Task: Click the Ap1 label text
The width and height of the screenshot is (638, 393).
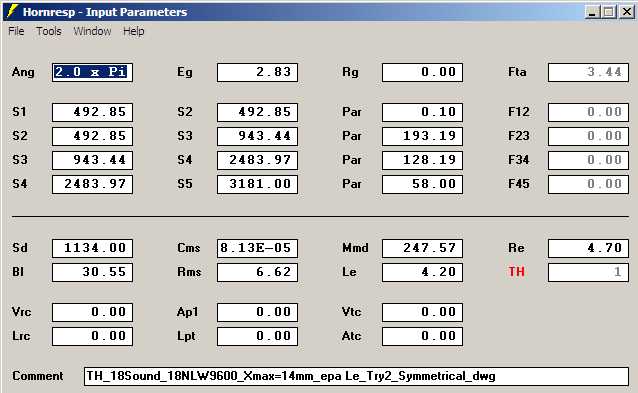Action: [188, 312]
